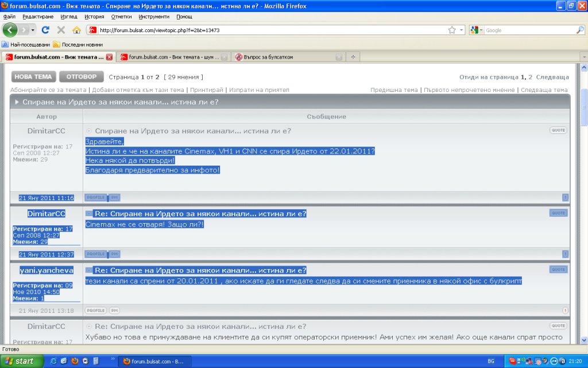Image resolution: width=588 pixels, height=368 pixels.
Task: Go to page 2 of the topic
Action: pyautogui.click(x=530, y=77)
